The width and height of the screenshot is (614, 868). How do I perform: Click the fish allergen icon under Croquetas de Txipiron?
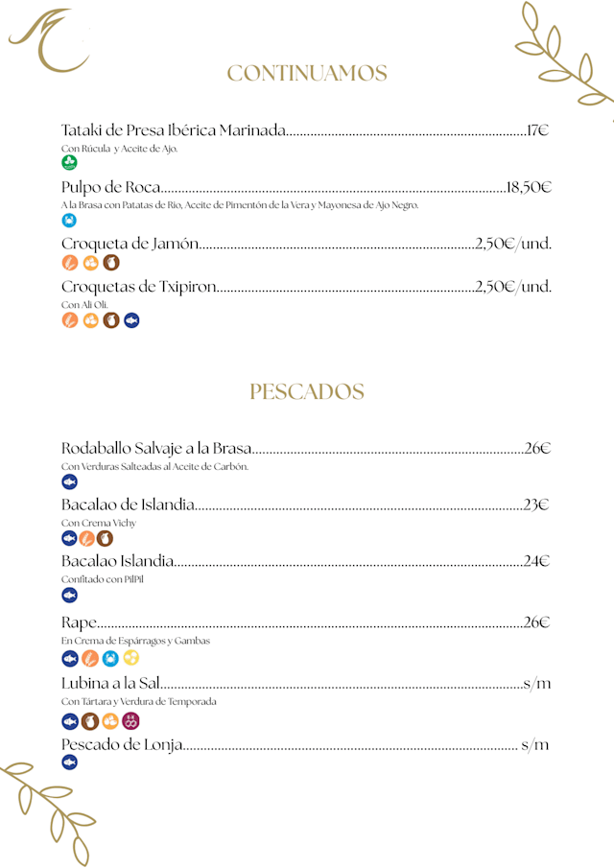132,320
